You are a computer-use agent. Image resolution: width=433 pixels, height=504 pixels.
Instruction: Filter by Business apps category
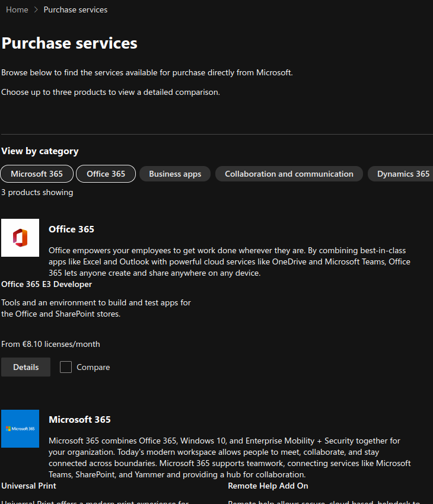[175, 174]
